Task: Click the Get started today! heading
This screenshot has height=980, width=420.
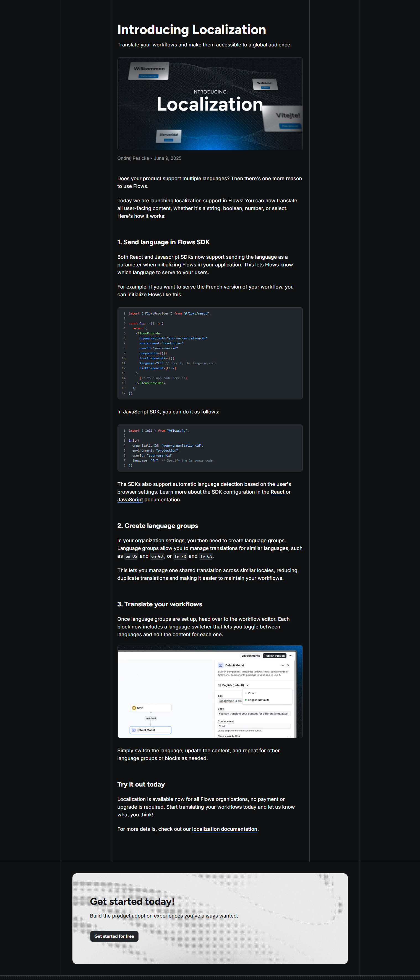Action: 132,902
